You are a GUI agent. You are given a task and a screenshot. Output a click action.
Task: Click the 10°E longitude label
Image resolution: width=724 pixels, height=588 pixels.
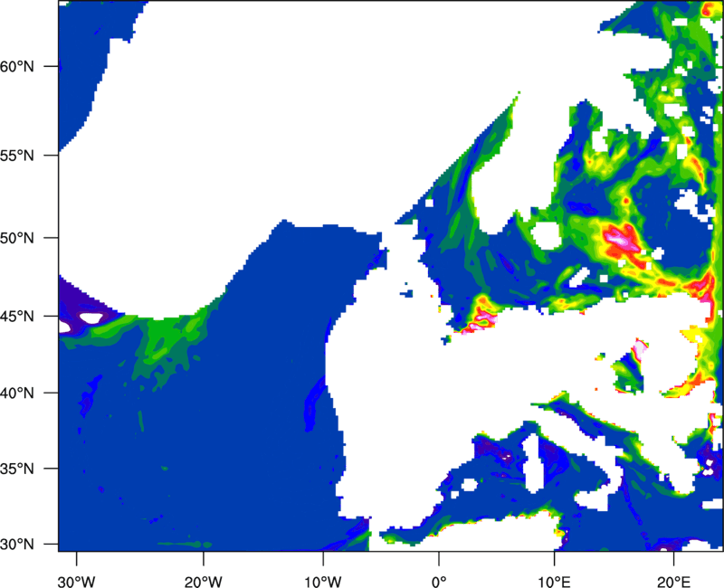click(555, 582)
